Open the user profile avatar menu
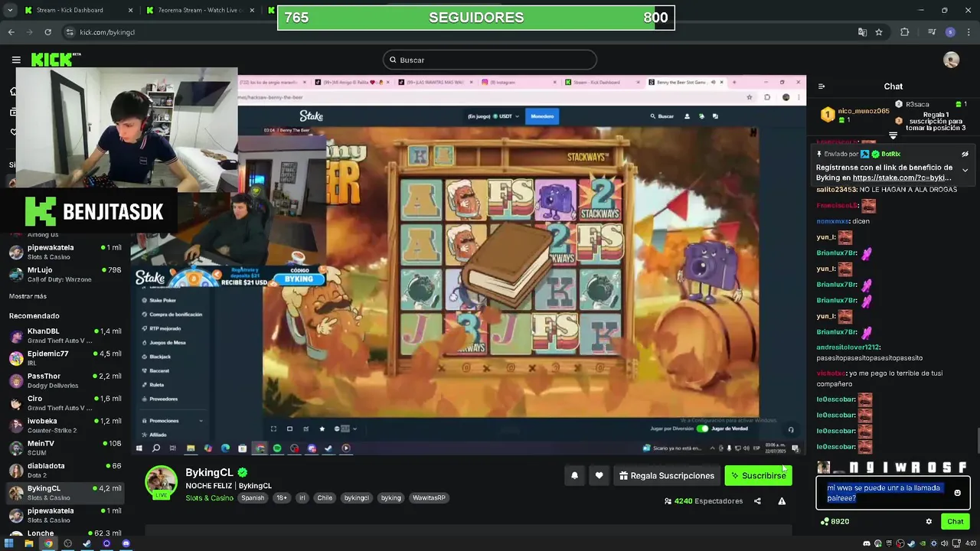980x551 pixels. coord(951,60)
